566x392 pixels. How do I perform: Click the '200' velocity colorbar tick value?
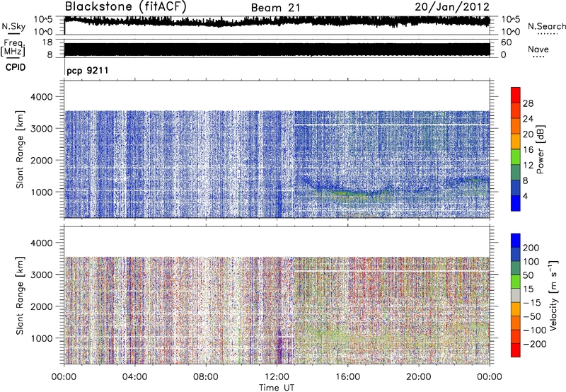[531, 248]
